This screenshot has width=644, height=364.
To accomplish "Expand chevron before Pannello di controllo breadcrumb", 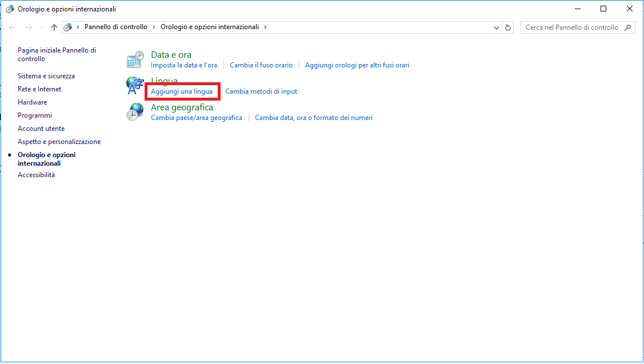I will pyautogui.click(x=78, y=27).
